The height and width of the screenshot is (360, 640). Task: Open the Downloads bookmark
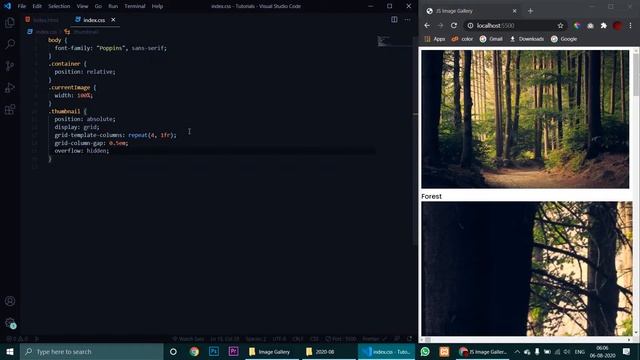click(527, 39)
